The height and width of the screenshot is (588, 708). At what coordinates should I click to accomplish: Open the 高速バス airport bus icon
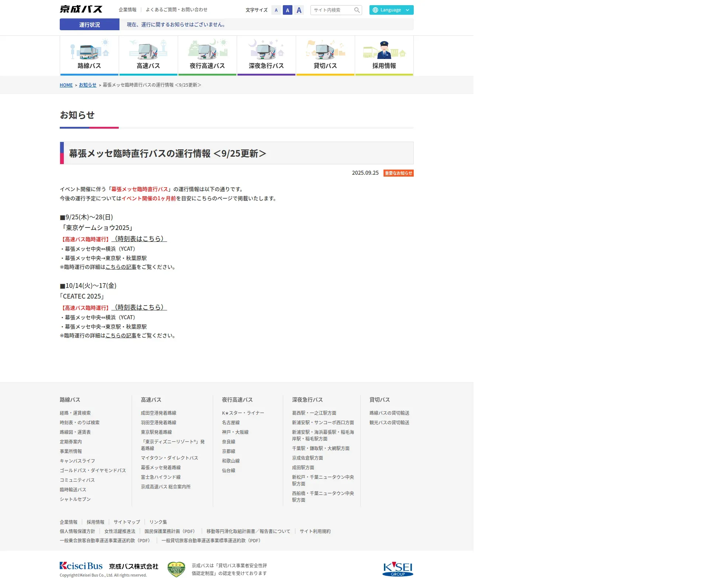(x=148, y=51)
